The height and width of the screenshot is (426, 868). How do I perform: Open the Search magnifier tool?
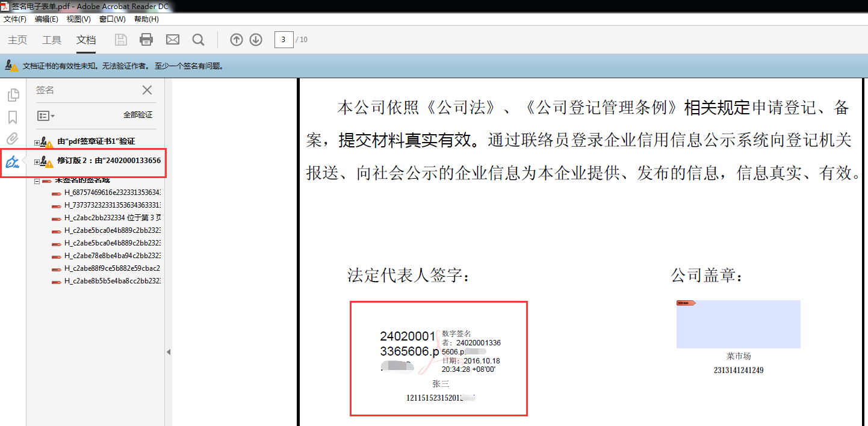[x=198, y=40]
